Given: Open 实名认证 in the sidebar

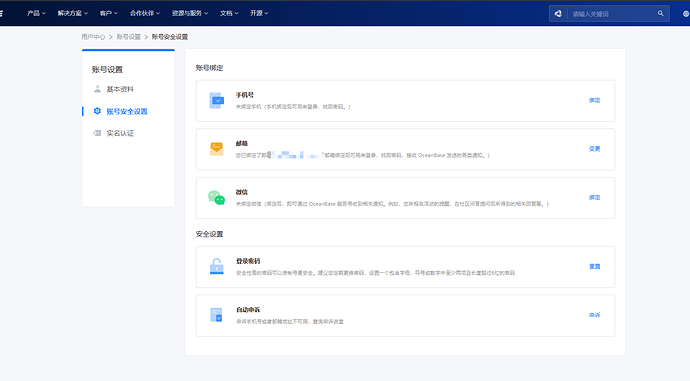Looking at the screenshot, I should (120, 133).
